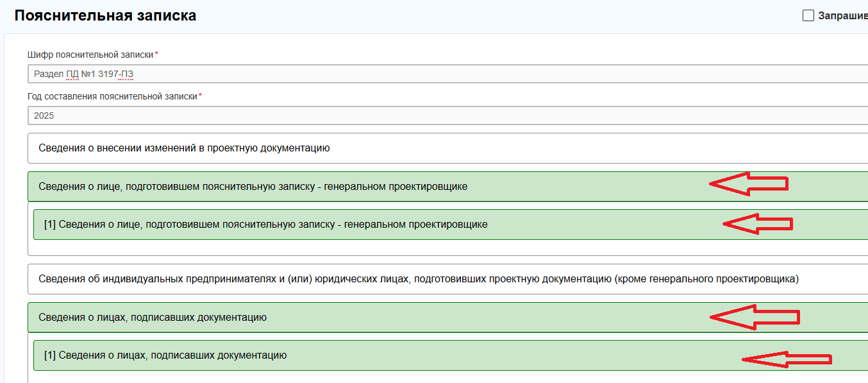The image size is (868, 383).
Task: Open the '[1] Сведения о лице, подготовившем' item
Action: point(265,225)
